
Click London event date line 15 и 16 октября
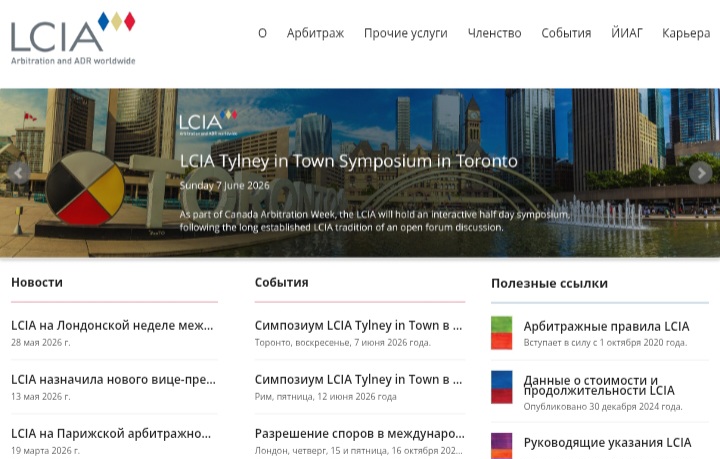click(x=359, y=451)
